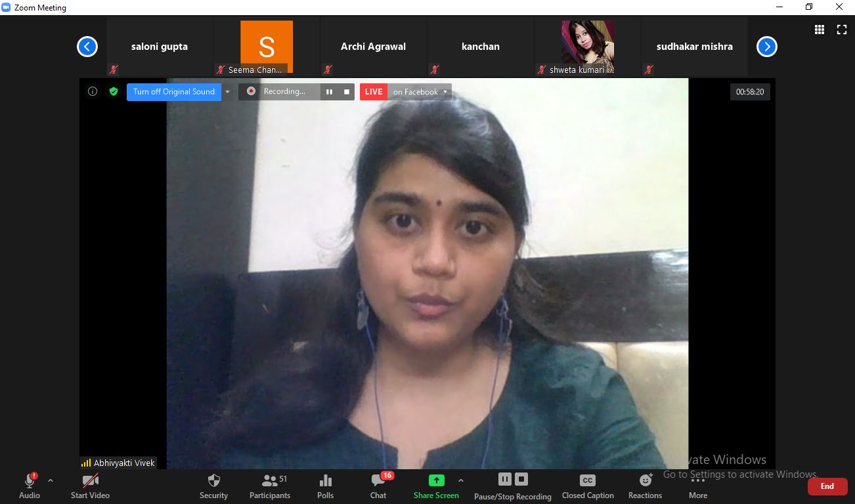Click Recording... status label
This screenshot has width=855, height=504.
(284, 92)
